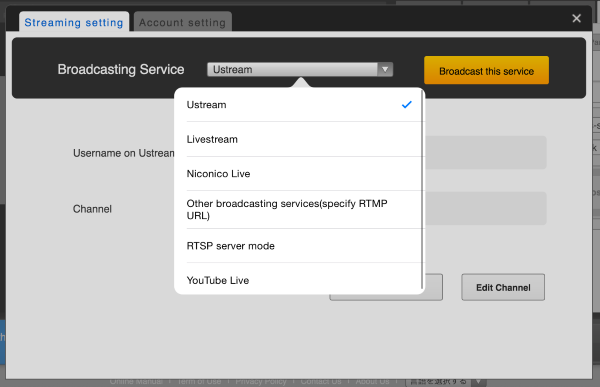600x387 pixels.
Task: Click the Channel label text
Action: (x=92, y=209)
